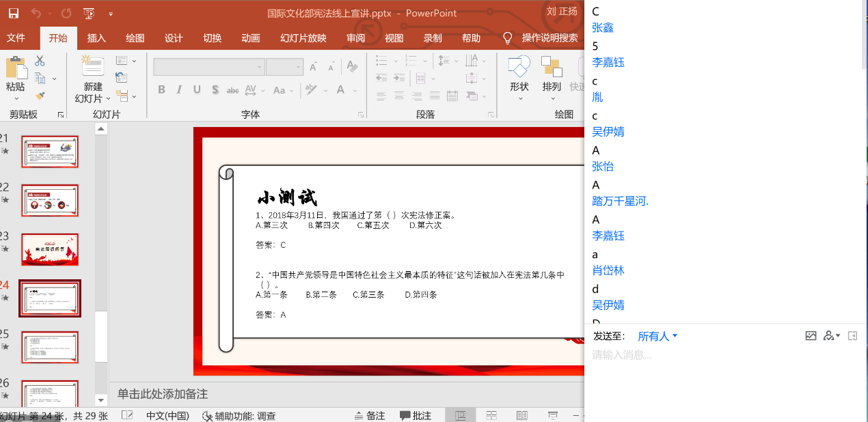Click the send image icon in chat

tap(811, 336)
